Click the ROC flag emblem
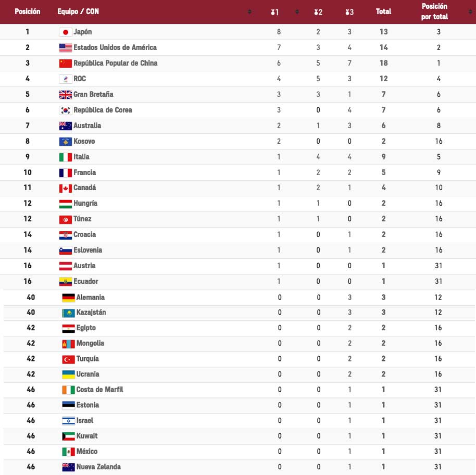The image size is (476, 475). [66, 79]
